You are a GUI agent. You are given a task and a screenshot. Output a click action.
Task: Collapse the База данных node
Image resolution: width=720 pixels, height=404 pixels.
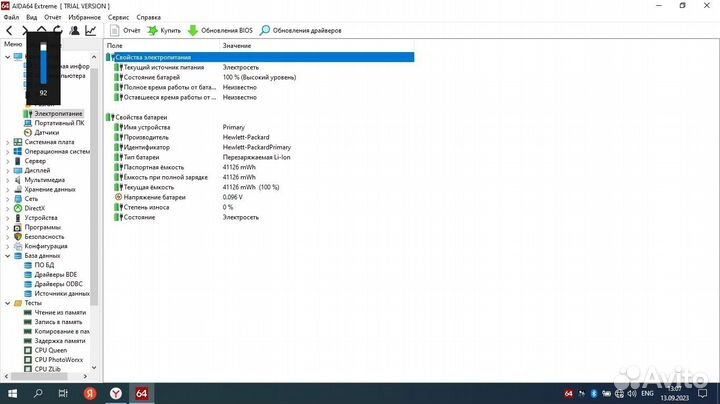tap(7, 256)
